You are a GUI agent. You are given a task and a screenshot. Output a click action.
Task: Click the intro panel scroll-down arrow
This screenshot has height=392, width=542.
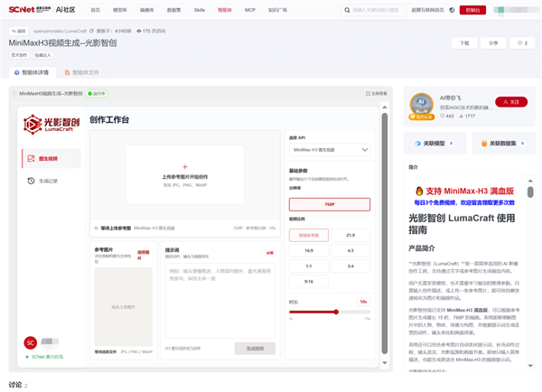(x=530, y=366)
